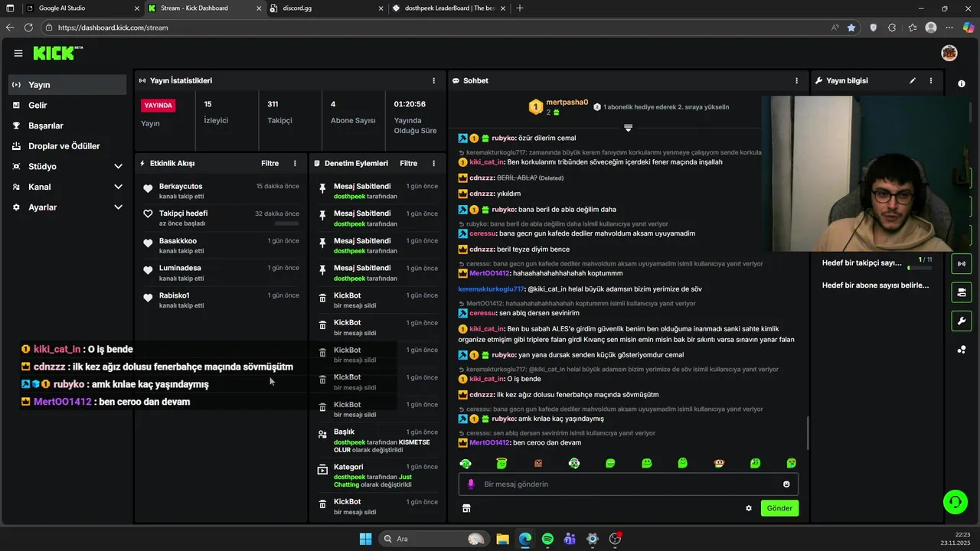Open Spotify from the taskbar

tap(547, 539)
